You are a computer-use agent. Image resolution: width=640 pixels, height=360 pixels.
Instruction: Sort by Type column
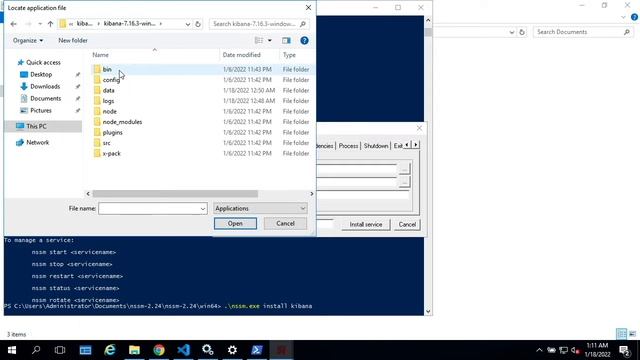[x=289, y=55]
